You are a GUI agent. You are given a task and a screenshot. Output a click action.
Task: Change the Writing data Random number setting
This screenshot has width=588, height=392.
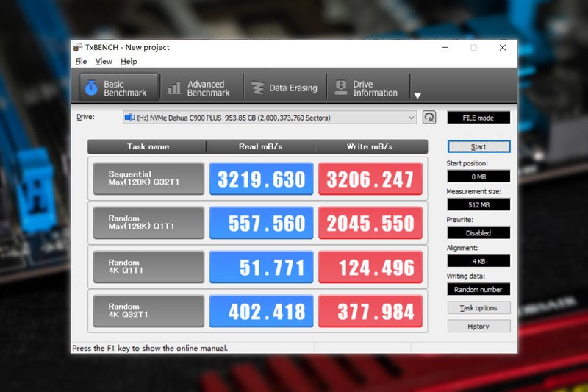pos(478,289)
